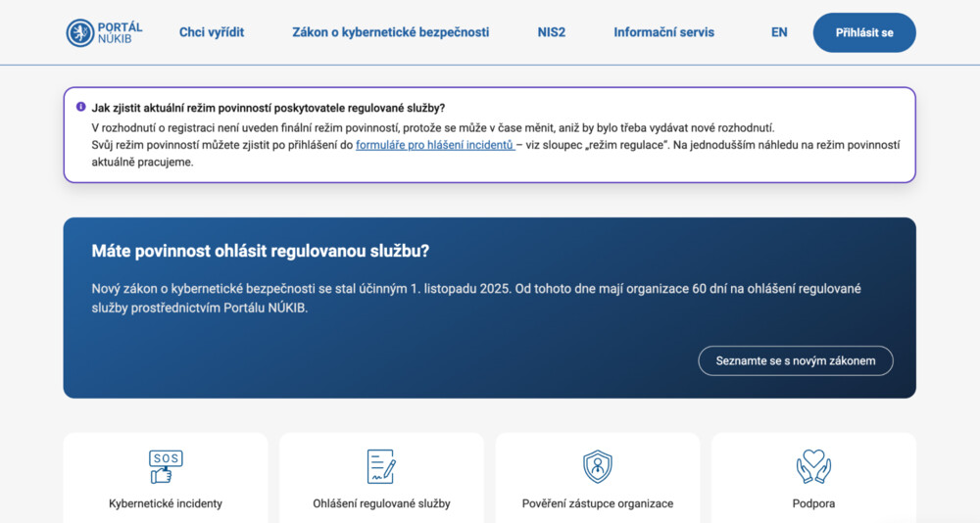Select the Ohlášení regulované služby card label
The image size is (980, 523).
[381, 503]
